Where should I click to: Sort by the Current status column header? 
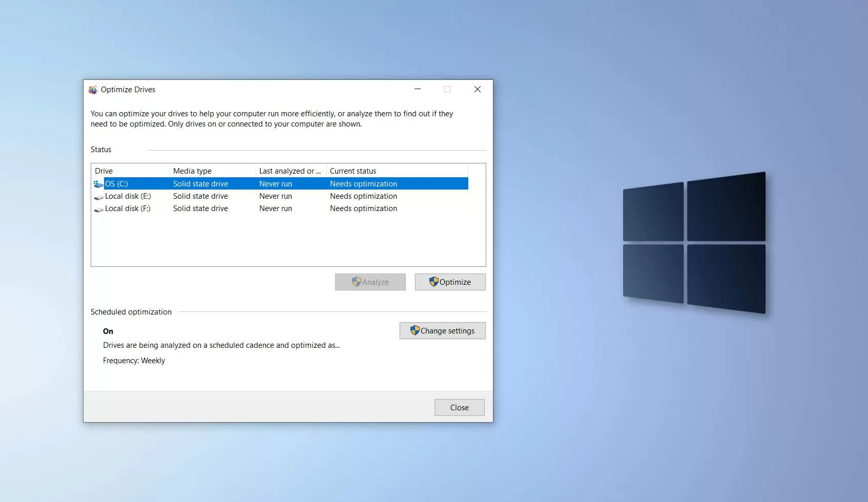point(397,171)
